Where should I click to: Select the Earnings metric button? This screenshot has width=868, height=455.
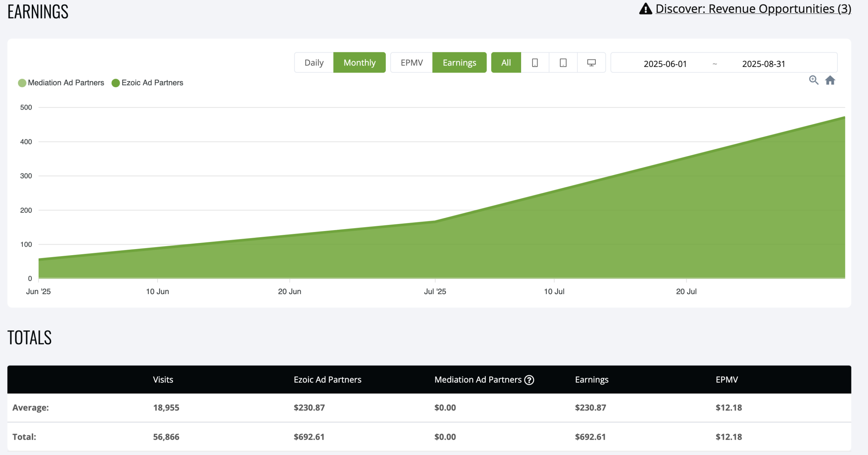coord(459,63)
